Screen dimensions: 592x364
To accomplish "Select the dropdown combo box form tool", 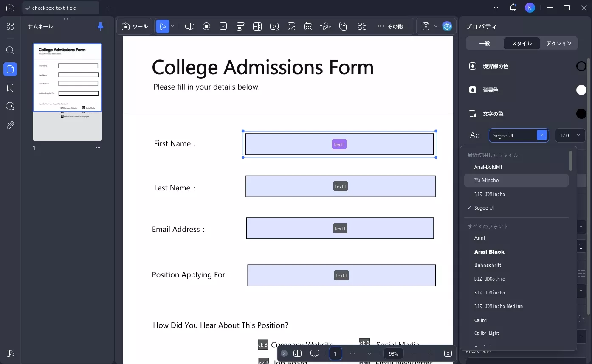I will (x=240, y=26).
